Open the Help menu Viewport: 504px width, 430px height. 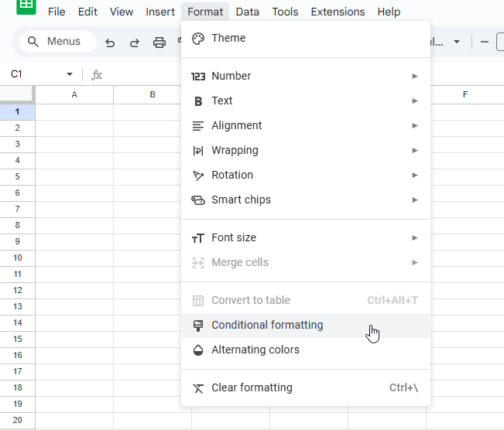[x=389, y=12]
